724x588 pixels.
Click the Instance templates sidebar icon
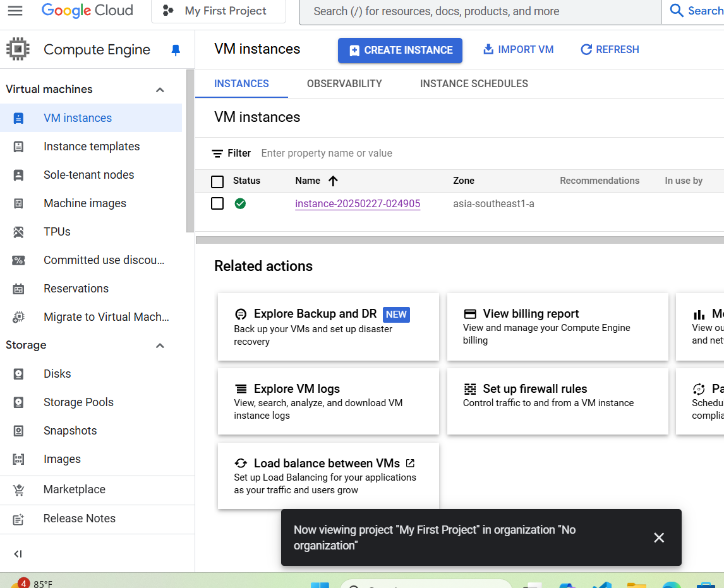[x=18, y=147]
